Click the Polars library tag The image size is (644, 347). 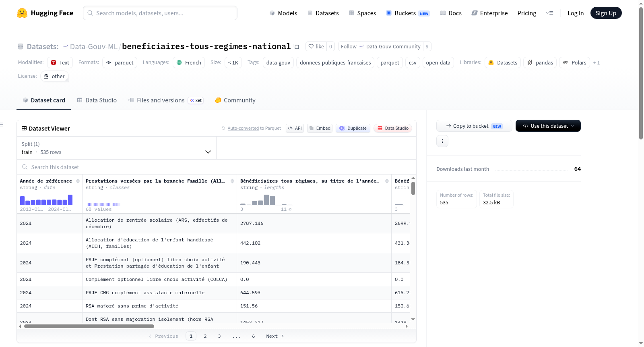[x=574, y=62]
